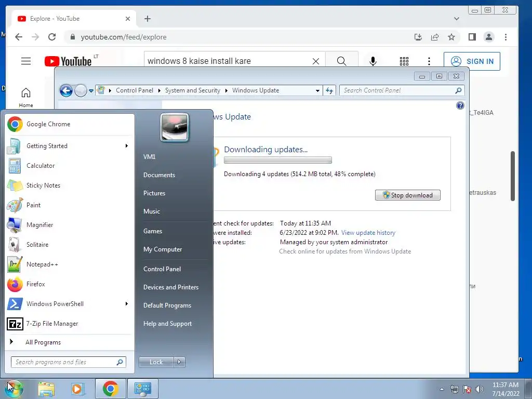Go back in Control Panel window
Screen dimensions: 532x399
pos(66,90)
